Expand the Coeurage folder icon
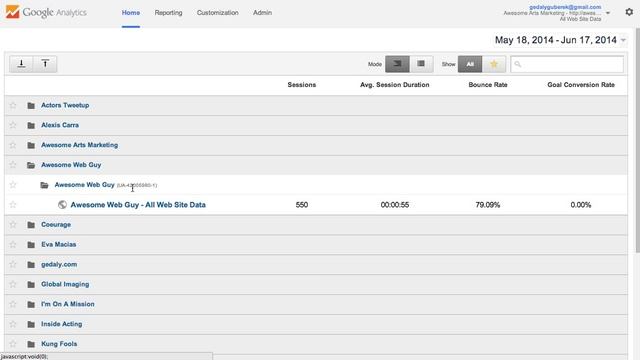Viewport: 640px width, 360px height. click(31, 225)
